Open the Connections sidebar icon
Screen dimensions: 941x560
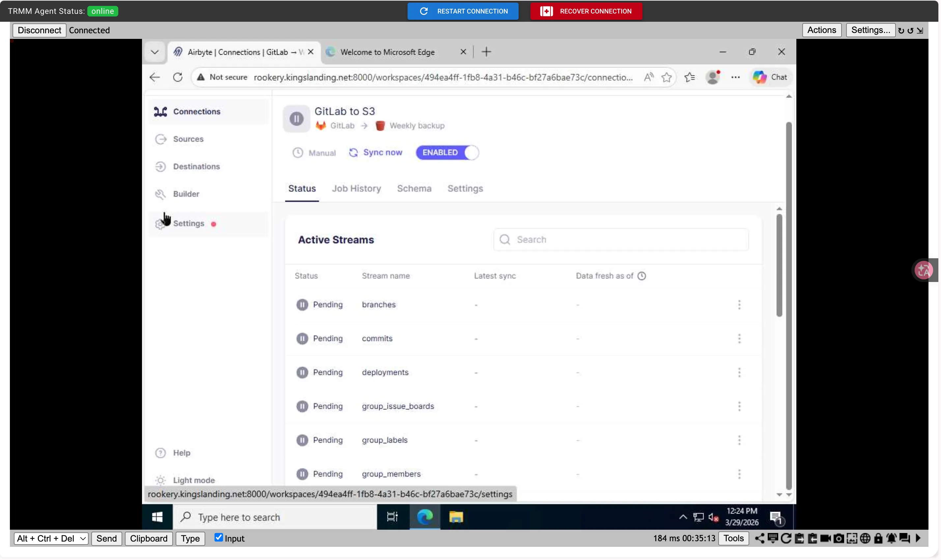tap(160, 111)
